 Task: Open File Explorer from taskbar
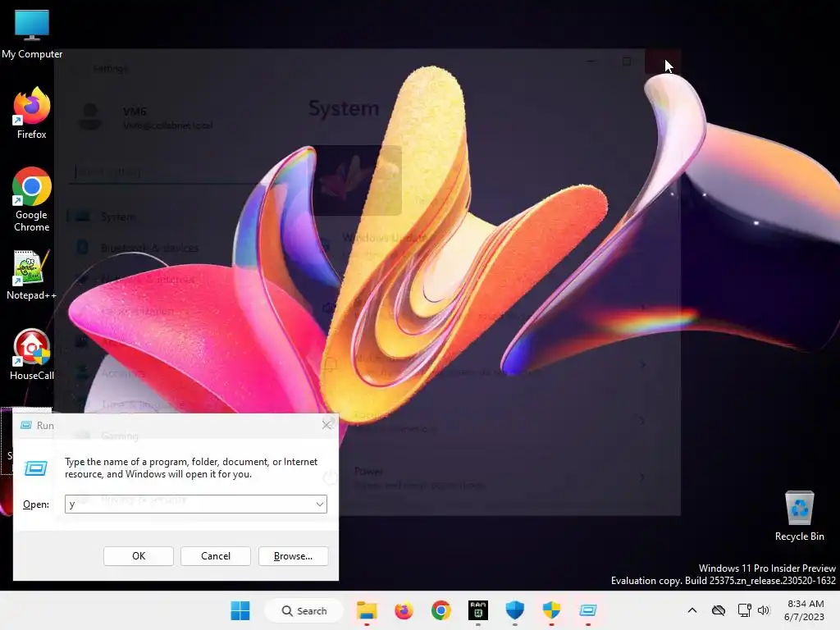tap(367, 610)
